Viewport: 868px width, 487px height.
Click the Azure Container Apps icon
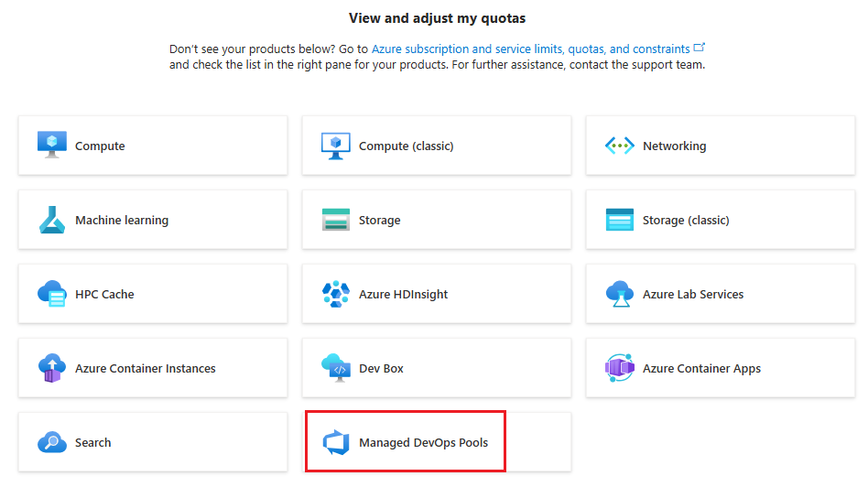point(620,368)
